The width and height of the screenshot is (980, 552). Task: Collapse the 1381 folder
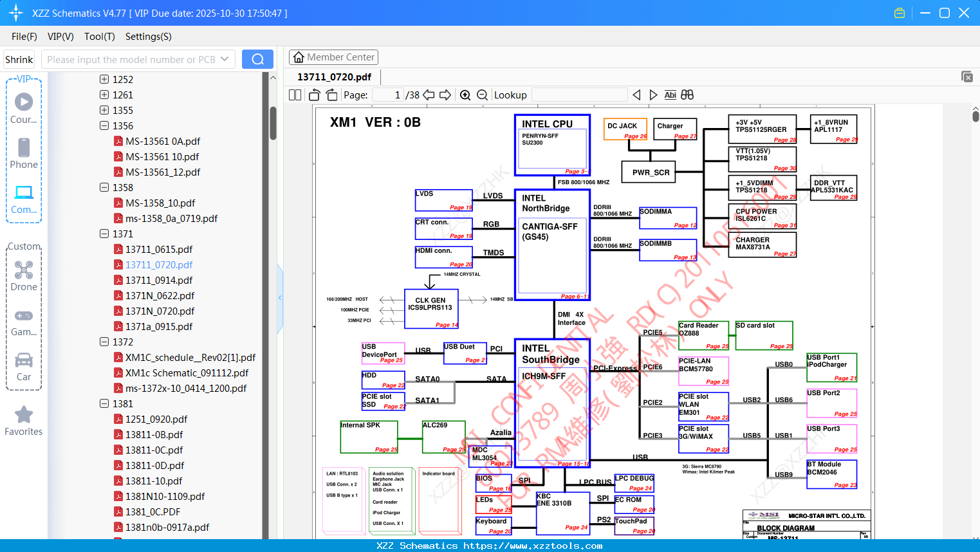pos(104,404)
